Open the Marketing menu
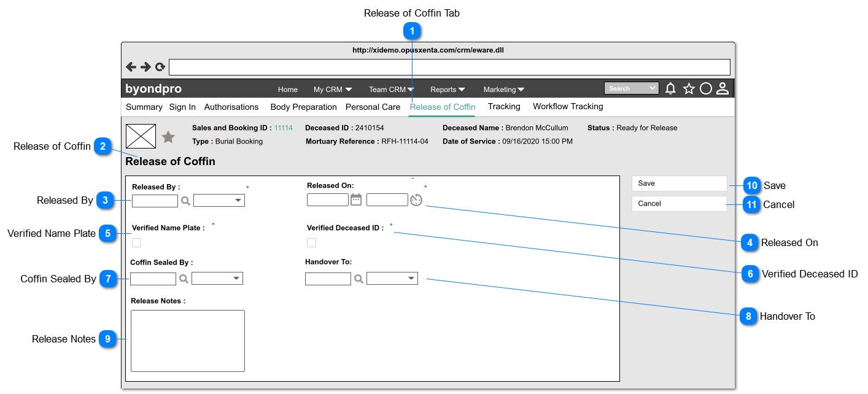868x394 pixels. [x=504, y=90]
